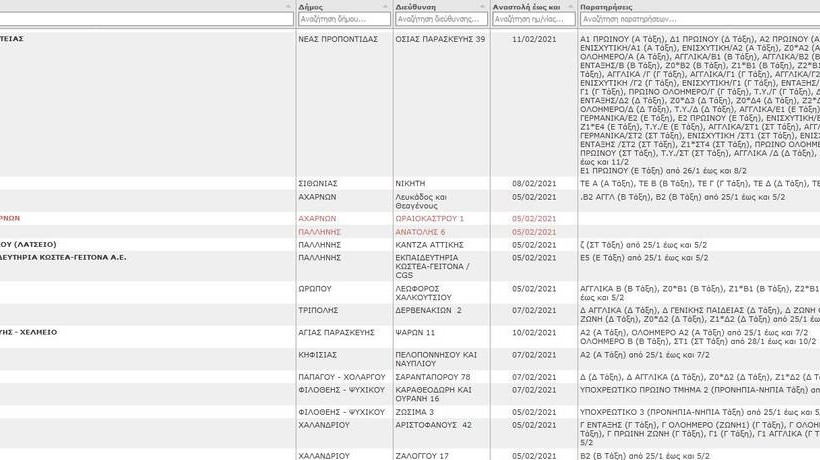Screen dimensions: 820x460
Task: Focus the Αναζήτηση δήμου filter field
Action: tap(343, 19)
